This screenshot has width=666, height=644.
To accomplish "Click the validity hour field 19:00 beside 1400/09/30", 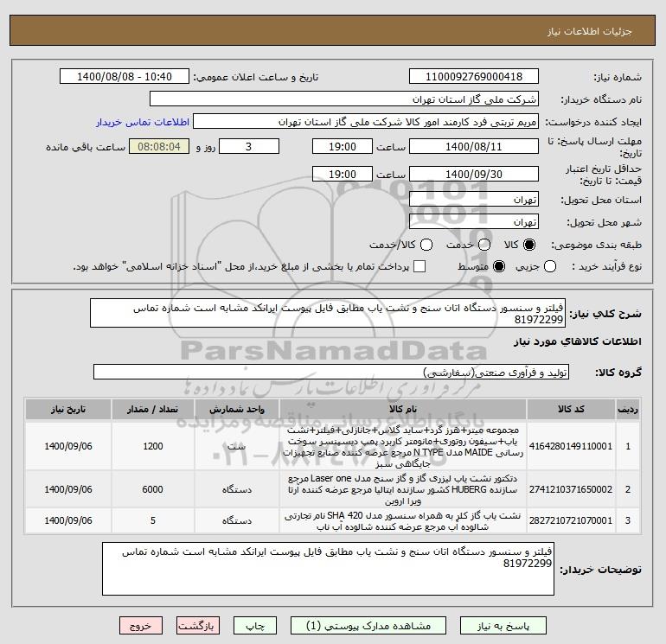I will (343, 174).
